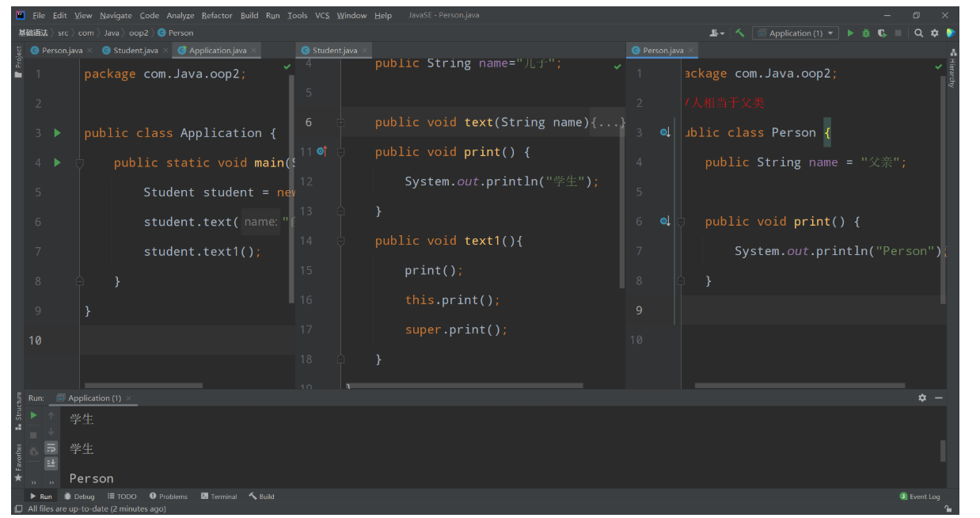
Task: Click the oop2 breadcrumb in navigation bar
Action: [139, 33]
